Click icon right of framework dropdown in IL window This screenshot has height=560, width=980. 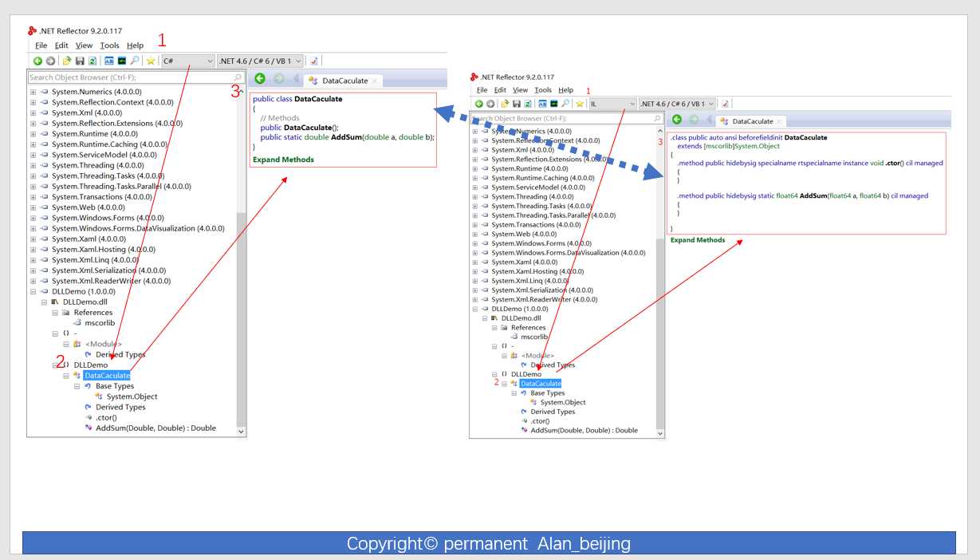[725, 104]
